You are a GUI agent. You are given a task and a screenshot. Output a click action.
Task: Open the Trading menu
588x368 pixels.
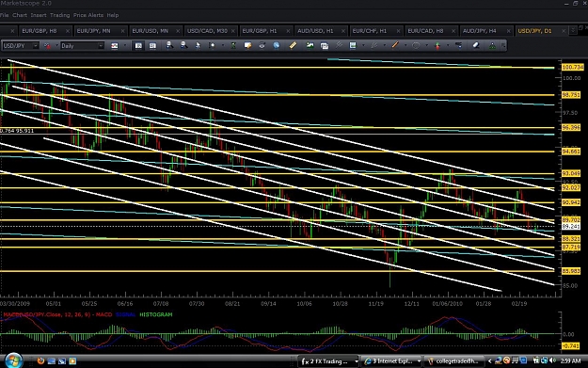pyautogui.click(x=60, y=15)
